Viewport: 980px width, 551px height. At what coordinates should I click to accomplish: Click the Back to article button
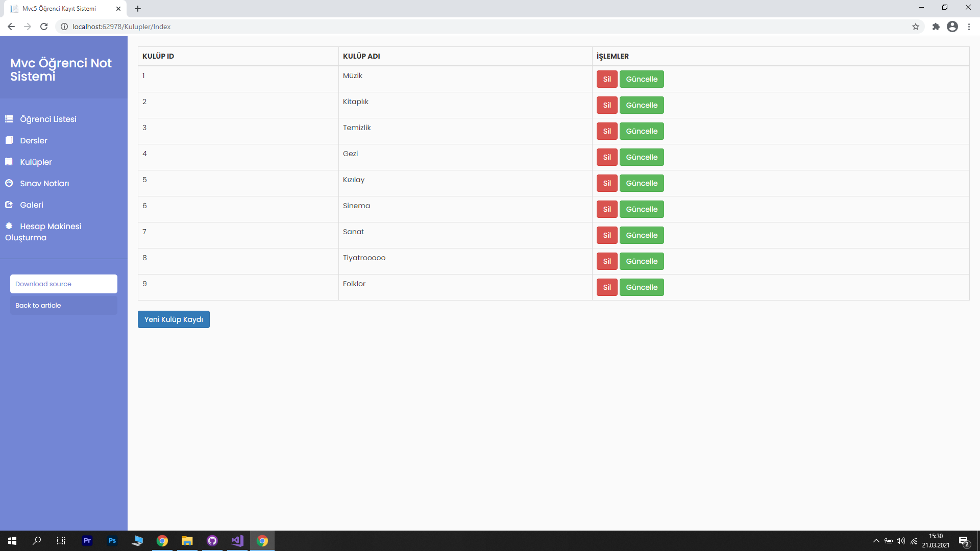pos(64,306)
